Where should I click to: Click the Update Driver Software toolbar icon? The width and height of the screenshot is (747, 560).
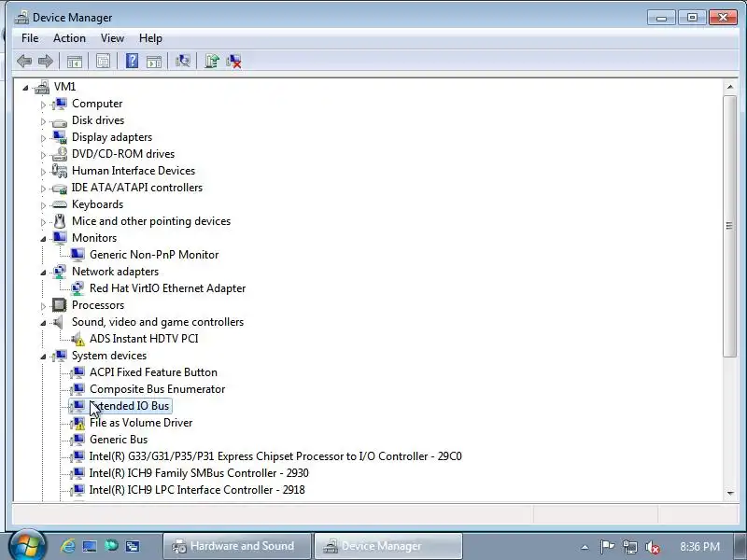[x=212, y=61]
